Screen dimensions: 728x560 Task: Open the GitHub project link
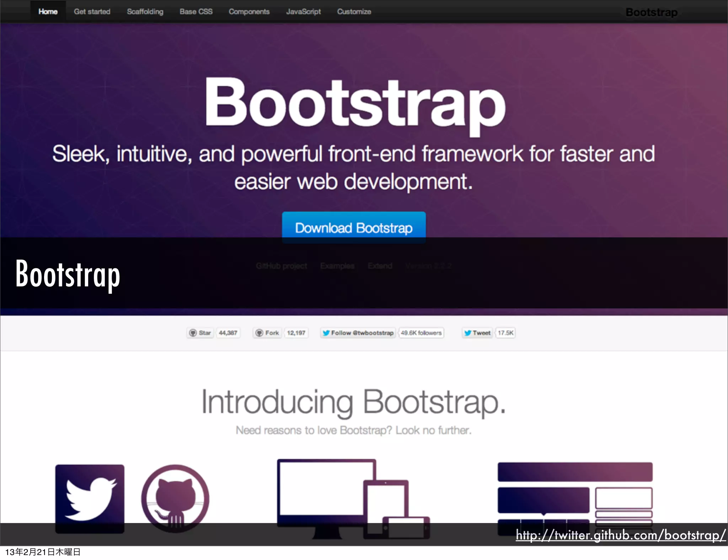(x=282, y=266)
